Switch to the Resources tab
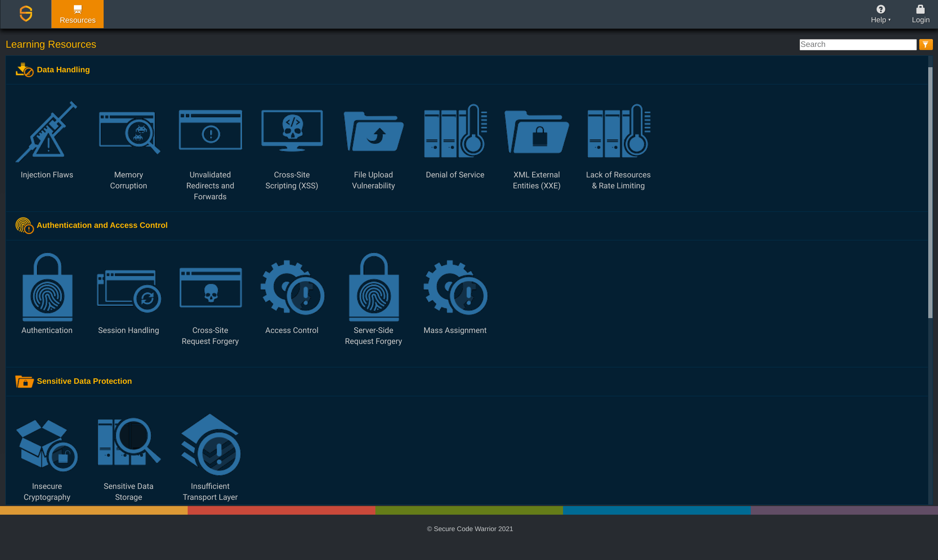Viewport: 938px width, 560px height. click(x=77, y=14)
